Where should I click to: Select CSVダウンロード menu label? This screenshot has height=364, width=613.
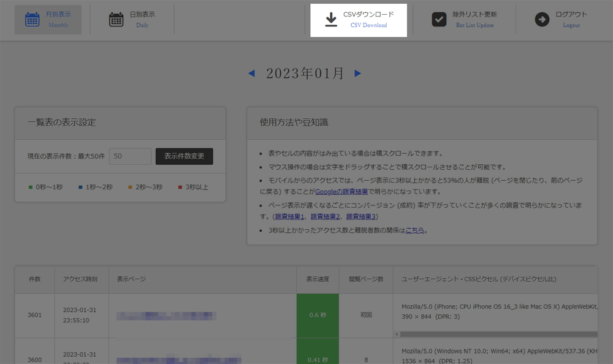(x=368, y=15)
